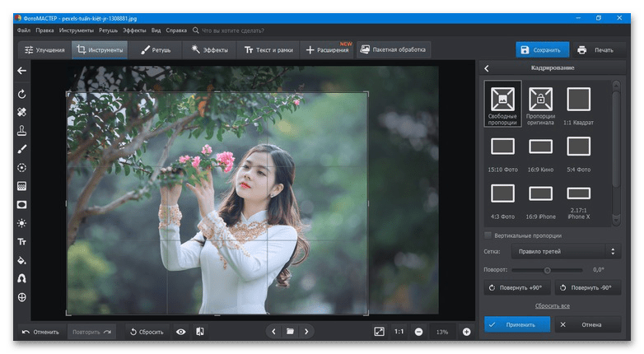Click the search magnifier icon
This screenshot has height=354, width=644.
(195, 30)
